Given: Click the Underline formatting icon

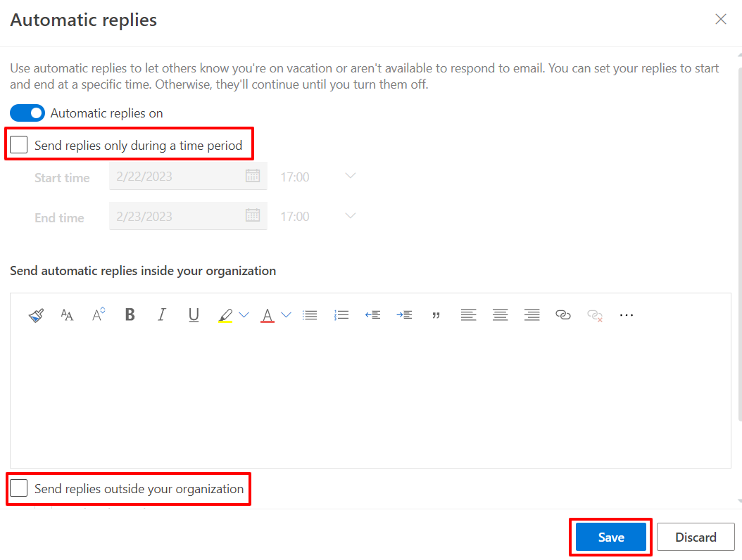Looking at the screenshot, I should click(x=194, y=315).
